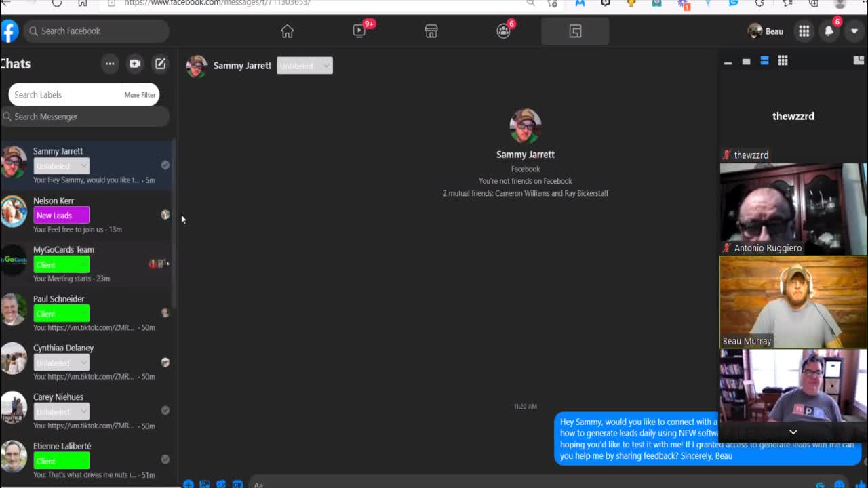Click the Search Facebook field
This screenshot has height=488, width=868.
click(96, 31)
